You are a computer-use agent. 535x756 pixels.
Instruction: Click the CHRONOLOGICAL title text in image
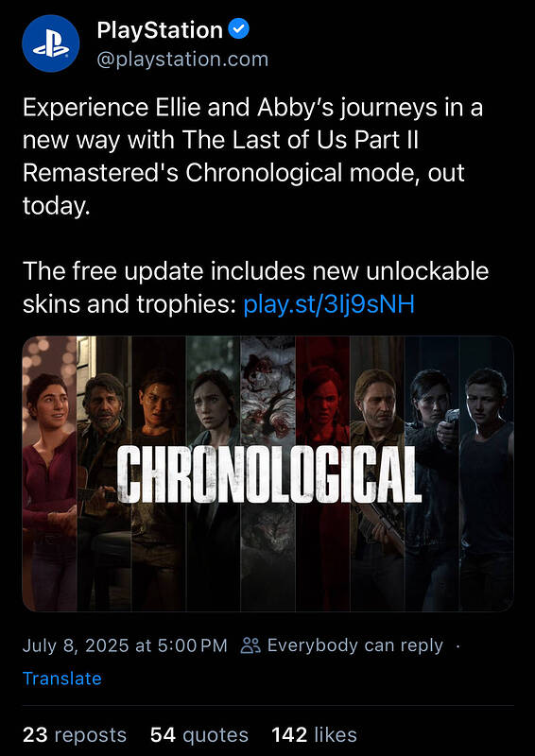click(x=269, y=475)
